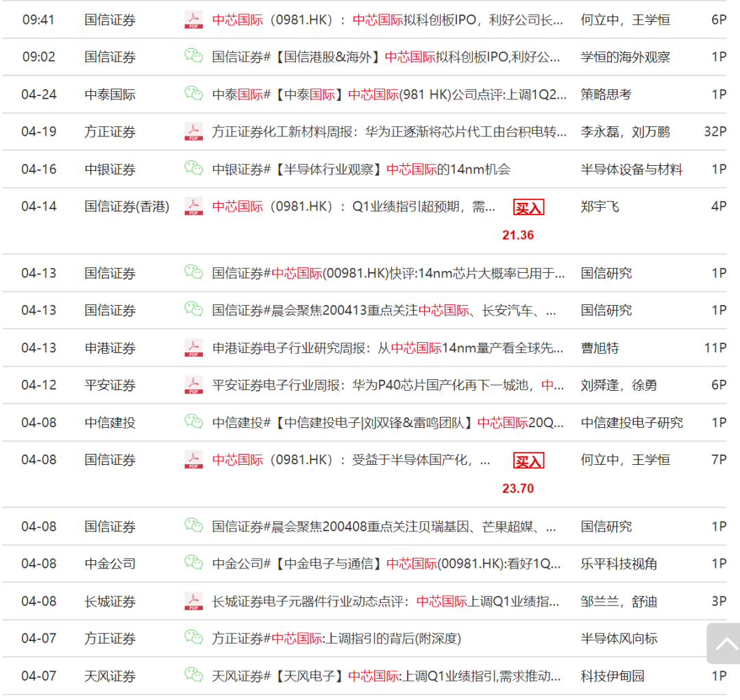Click WeChat icon beside 晨会聚焦200408 row
The height and width of the screenshot is (700, 740).
click(x=193, y=525)
